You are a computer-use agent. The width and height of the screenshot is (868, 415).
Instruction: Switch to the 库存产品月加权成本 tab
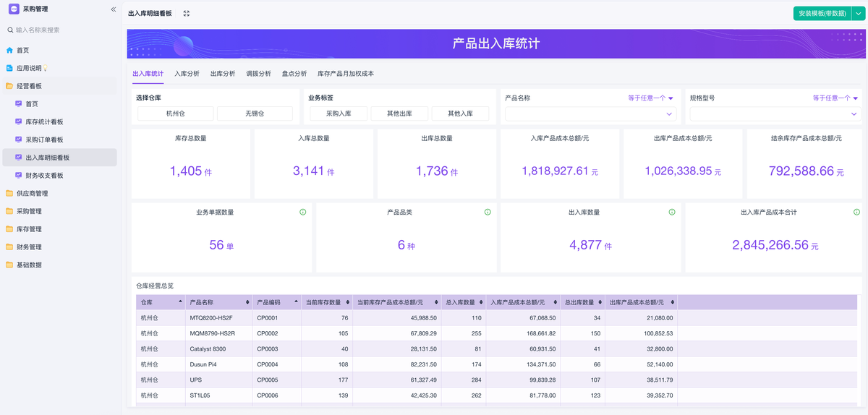point(345,74)
